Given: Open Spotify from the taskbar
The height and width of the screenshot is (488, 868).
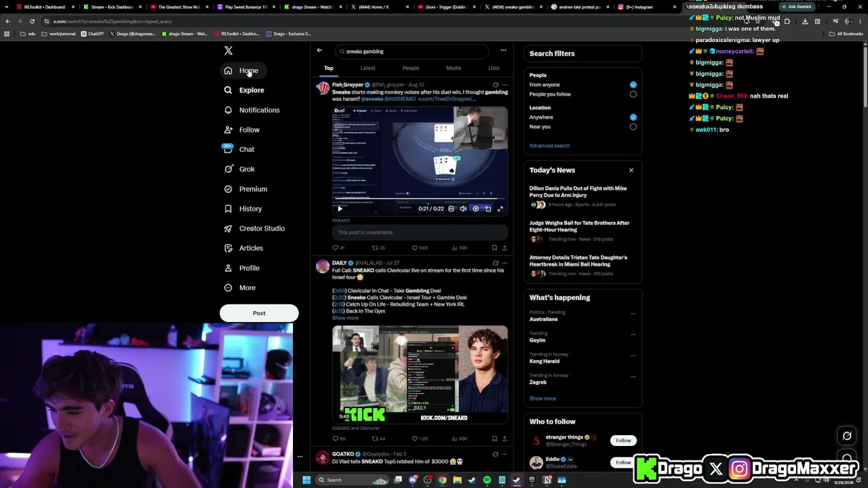Looking at the screenshot, I should pos(487,480).
